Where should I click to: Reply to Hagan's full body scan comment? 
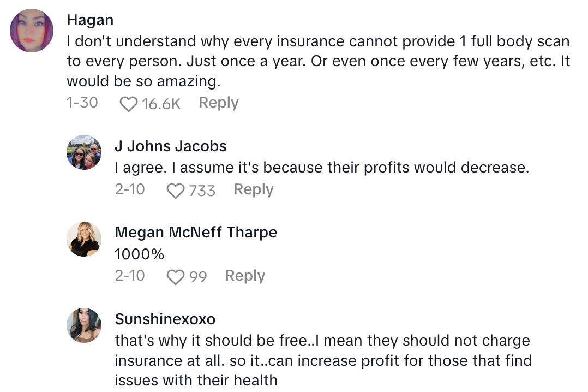click(x=218, y=103)
